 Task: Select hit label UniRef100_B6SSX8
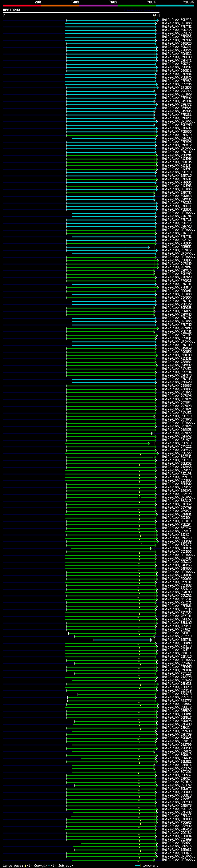tap(177, 501)
